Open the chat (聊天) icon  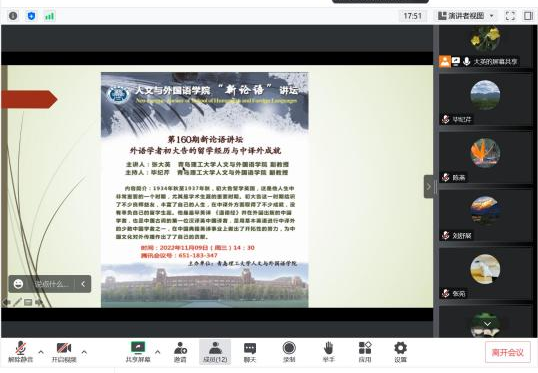(250, 352)
